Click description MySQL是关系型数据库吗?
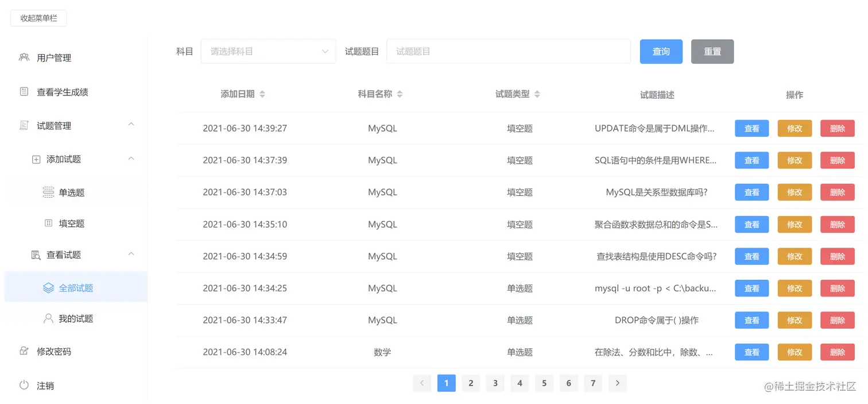Screen dimensions: 868x404 pos(657,192)
